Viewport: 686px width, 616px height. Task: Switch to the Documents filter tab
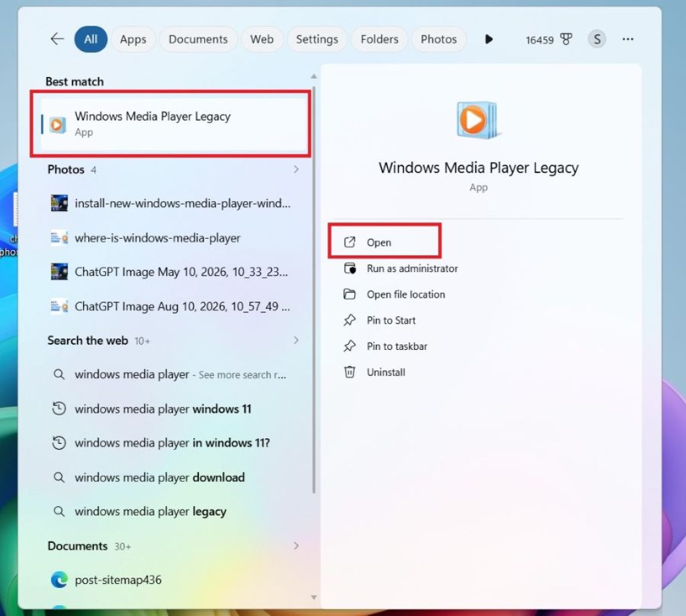tap(198, 40)
